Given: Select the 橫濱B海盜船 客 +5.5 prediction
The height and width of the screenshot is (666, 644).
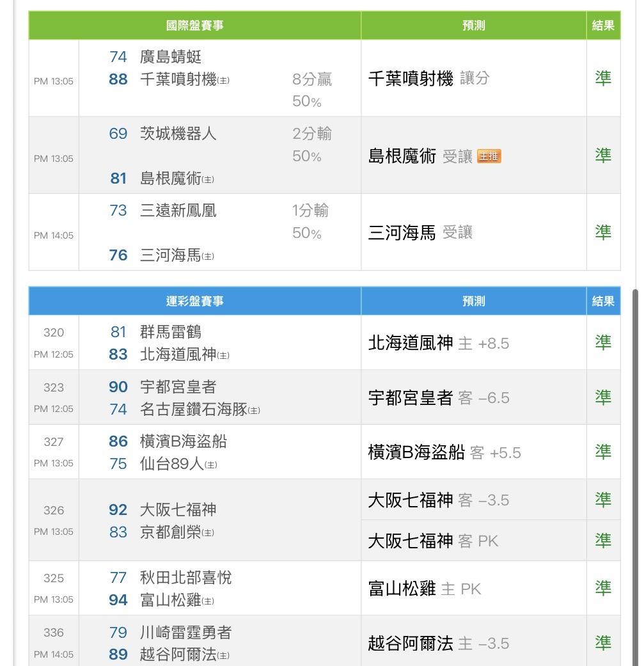Looking at the screenshot, I should pos(444,452).
